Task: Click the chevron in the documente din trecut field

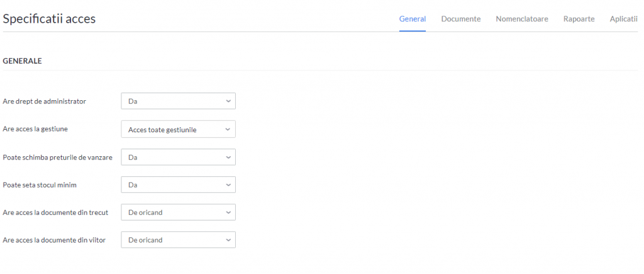Action: [x=228, y=212]
